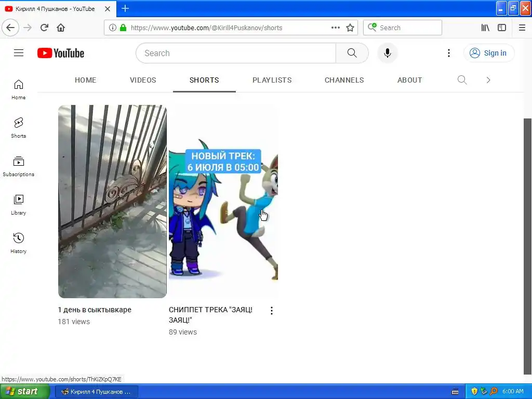The width and height of the screenshot is (532, 399).
Task: Open the Firefox hamburger menu
Action: 522,28
